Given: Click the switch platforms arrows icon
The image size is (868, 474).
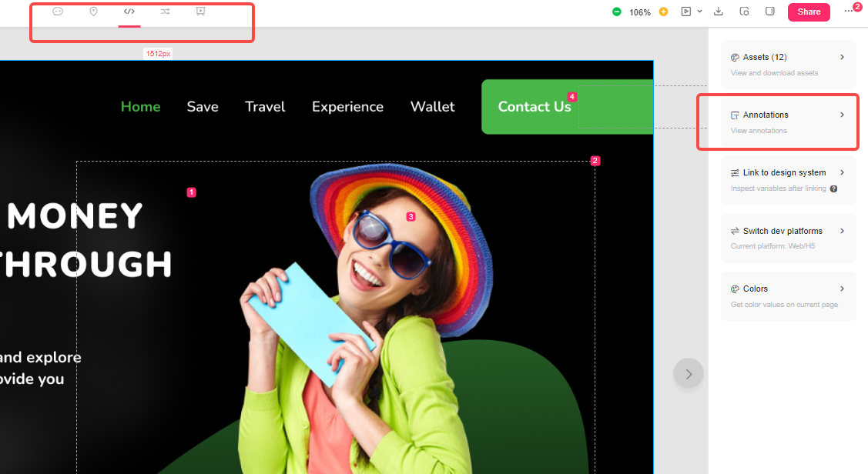Looking at the screenshot, I should click(x=735, y=231).
